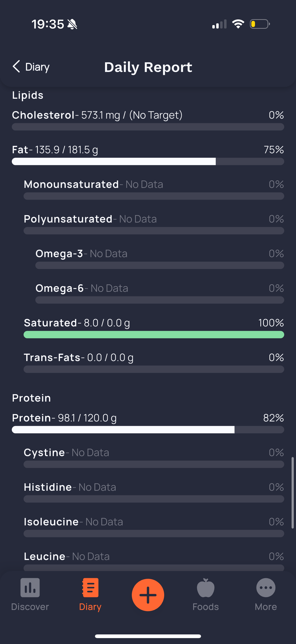The width and height of the screenshot is (296, 644).
Task: Tap the orange Diary notebook icon
Action: (90, 588)
